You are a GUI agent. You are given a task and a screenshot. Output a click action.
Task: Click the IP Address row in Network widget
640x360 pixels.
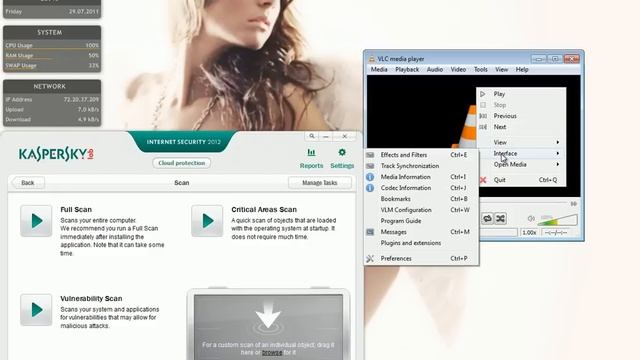pyautogui.click(x=52, y=99)
